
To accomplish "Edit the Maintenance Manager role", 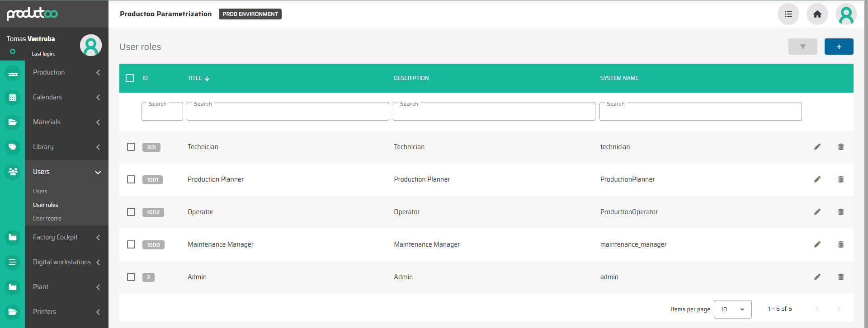I will point(817,244).
